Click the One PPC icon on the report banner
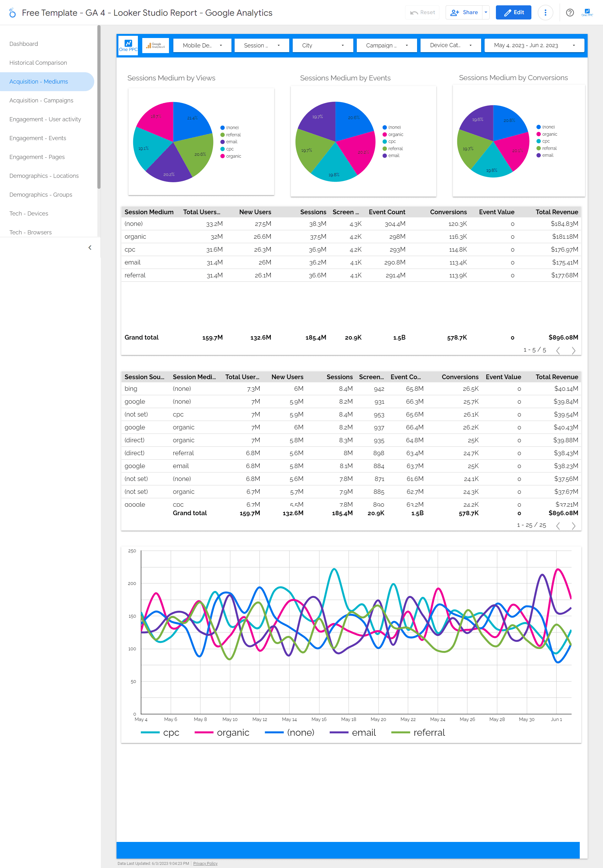Screen dimensions: 603x868 (x=128, y=45)
